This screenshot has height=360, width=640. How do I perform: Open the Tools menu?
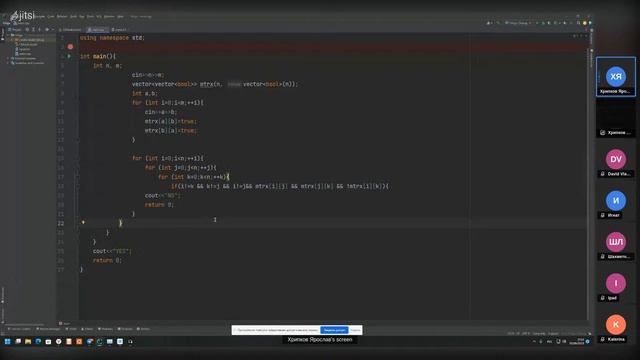tap(90, 17)
